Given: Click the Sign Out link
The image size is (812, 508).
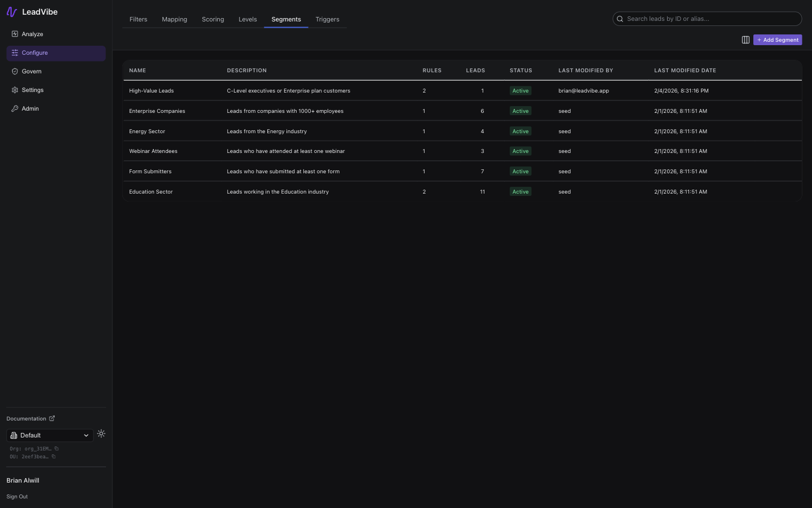Looking at the screenshot, I should tap(17, 497).
